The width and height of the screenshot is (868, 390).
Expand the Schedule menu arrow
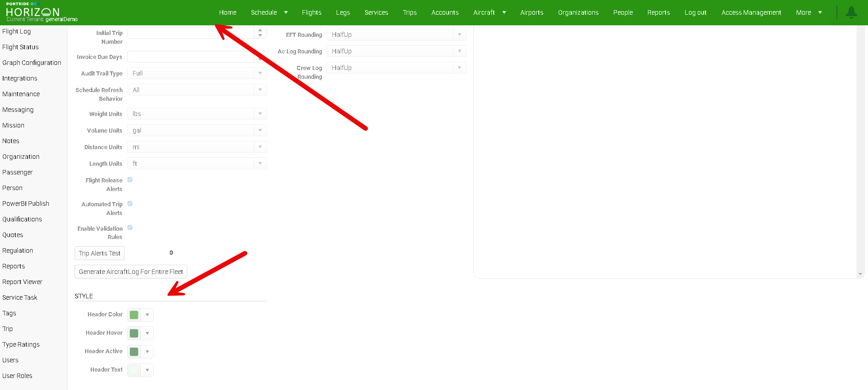click(286, 12)
